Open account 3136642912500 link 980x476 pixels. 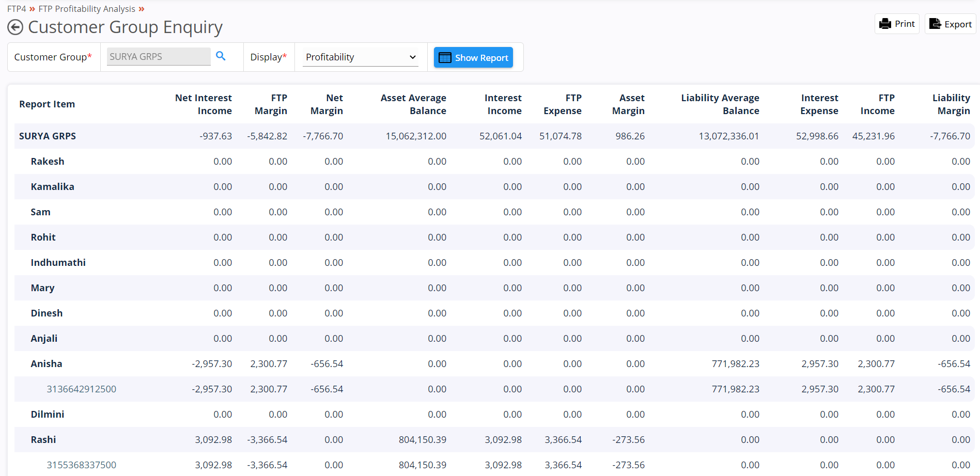pos(82,389)
